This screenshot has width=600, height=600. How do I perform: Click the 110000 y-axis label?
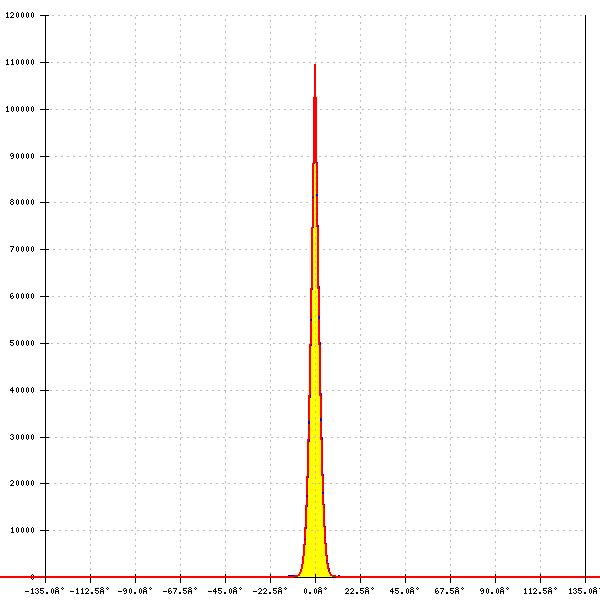[x=20, y=62]
